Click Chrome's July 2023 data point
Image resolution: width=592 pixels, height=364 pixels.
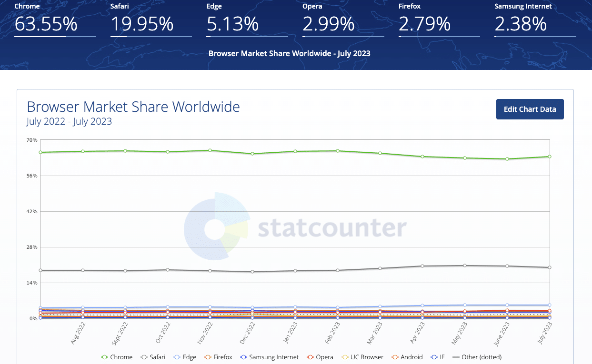tap(550, 157)
